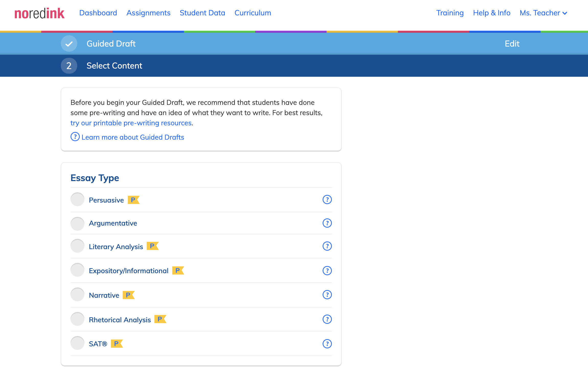The image size is (588, 377).
Task: Select the Narrative radio button
Action: click(x=77, y=294)
